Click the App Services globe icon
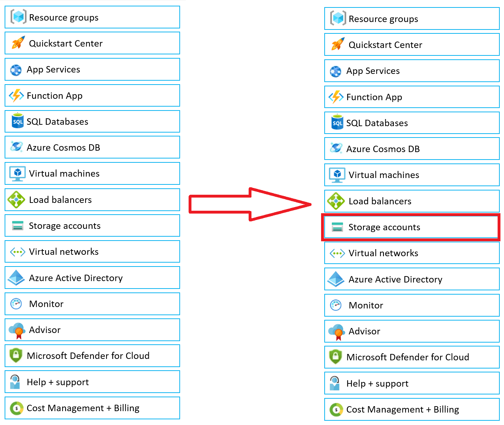The height and width of the screenshot is (425, 504). [16, 70]
